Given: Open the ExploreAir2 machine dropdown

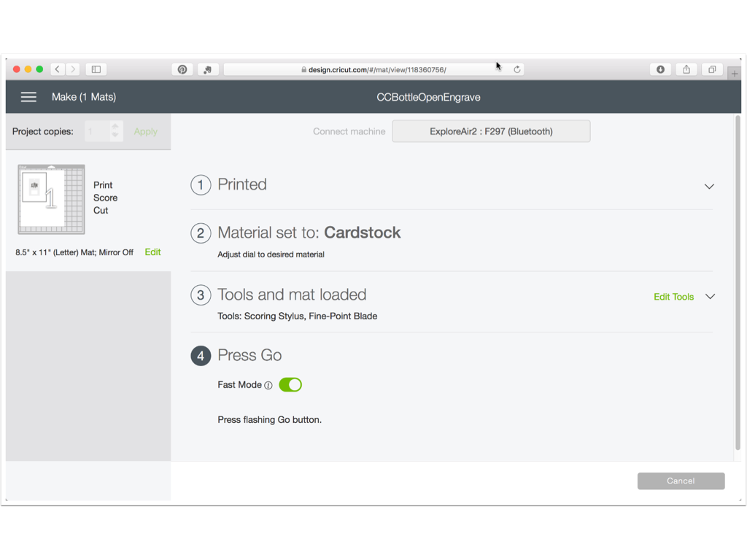Looking at the screenshot, I should [491, 131].
